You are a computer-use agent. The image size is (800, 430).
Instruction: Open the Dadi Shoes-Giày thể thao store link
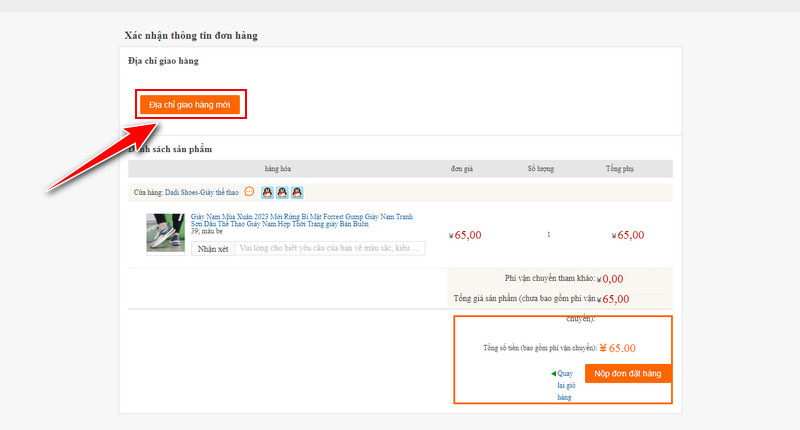tap(202, 192)
